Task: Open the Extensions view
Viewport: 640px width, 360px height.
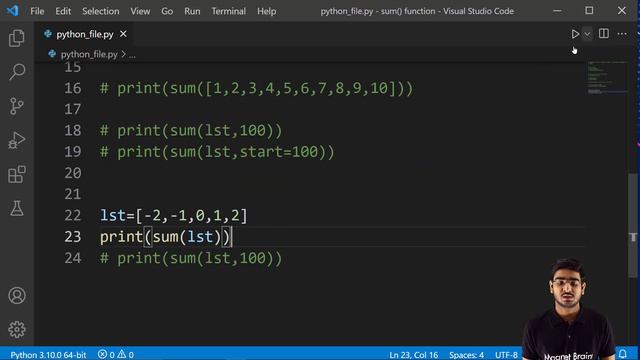Action: click(17, 174)
